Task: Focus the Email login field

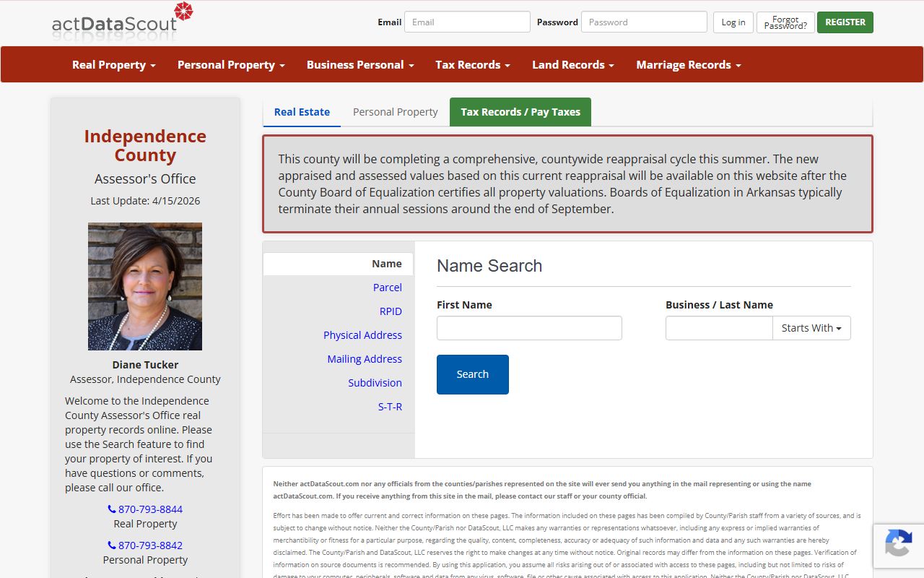Action: click(x=467, y=22)
